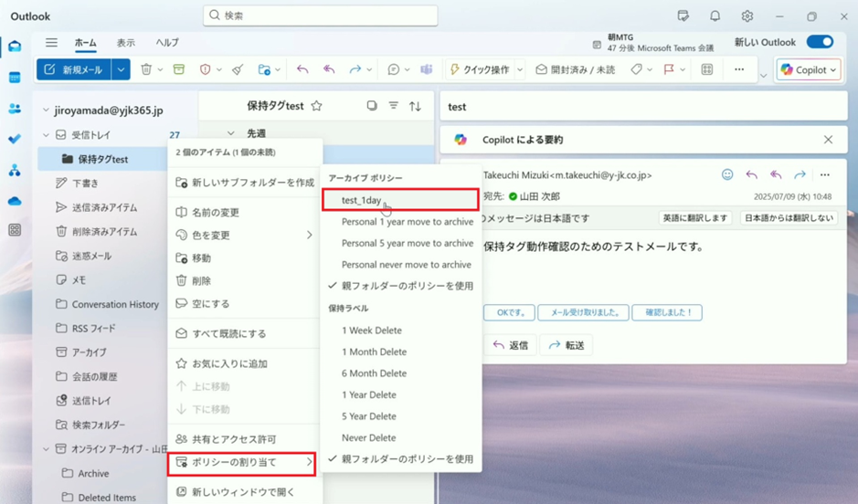
Task: Click the 確認しました！ suggested reply
Action: coord(667,312)
